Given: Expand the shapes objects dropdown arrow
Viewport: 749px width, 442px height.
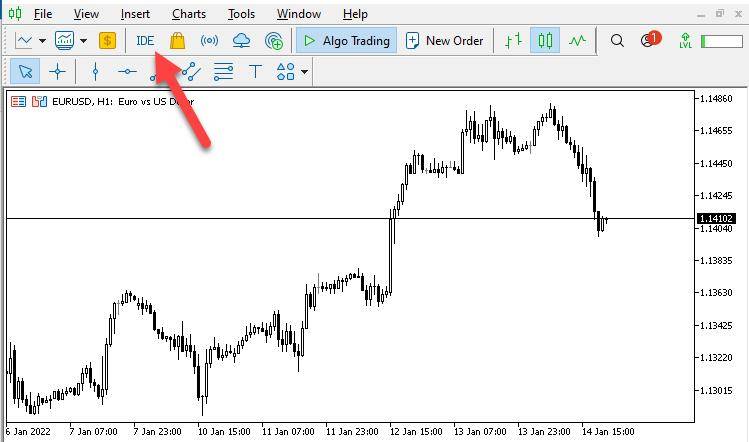Looking at the screenshot, I should pyautogui.click(x=304, y=73).
